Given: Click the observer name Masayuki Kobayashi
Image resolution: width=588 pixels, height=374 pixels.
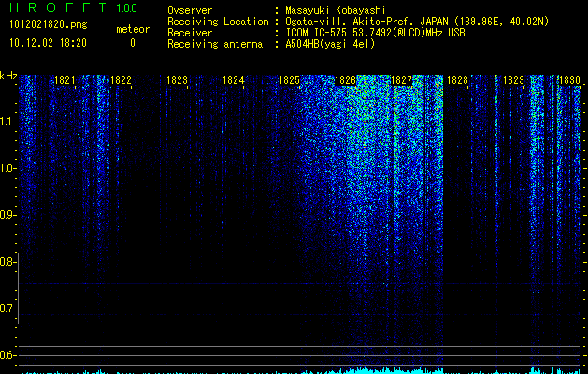Looking at the screenshot, I should [x=336, y=10].
